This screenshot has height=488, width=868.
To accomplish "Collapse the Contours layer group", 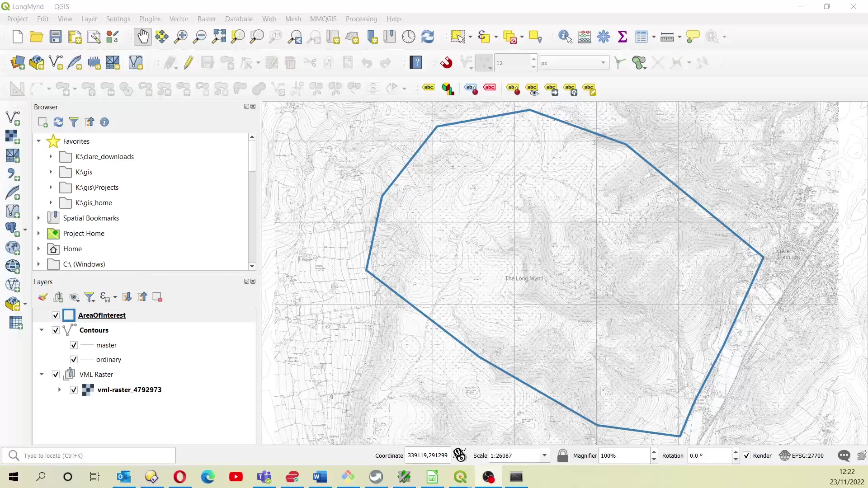I will (41, 330).
